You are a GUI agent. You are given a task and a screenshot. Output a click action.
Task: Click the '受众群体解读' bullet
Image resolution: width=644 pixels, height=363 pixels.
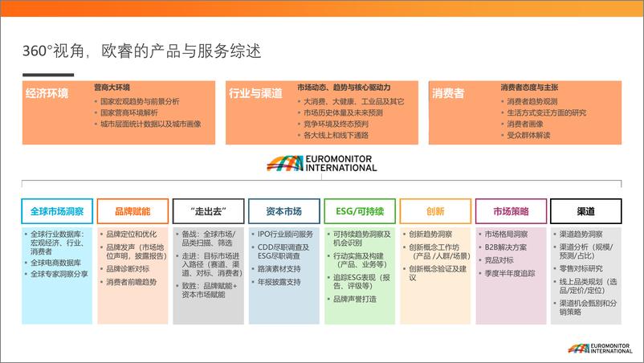tap(528, 135)
